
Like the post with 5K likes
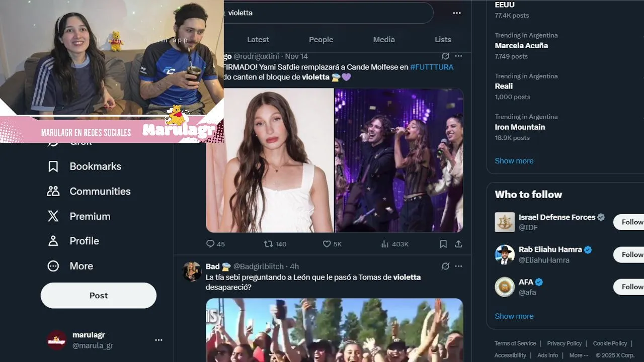click(327, 244)
